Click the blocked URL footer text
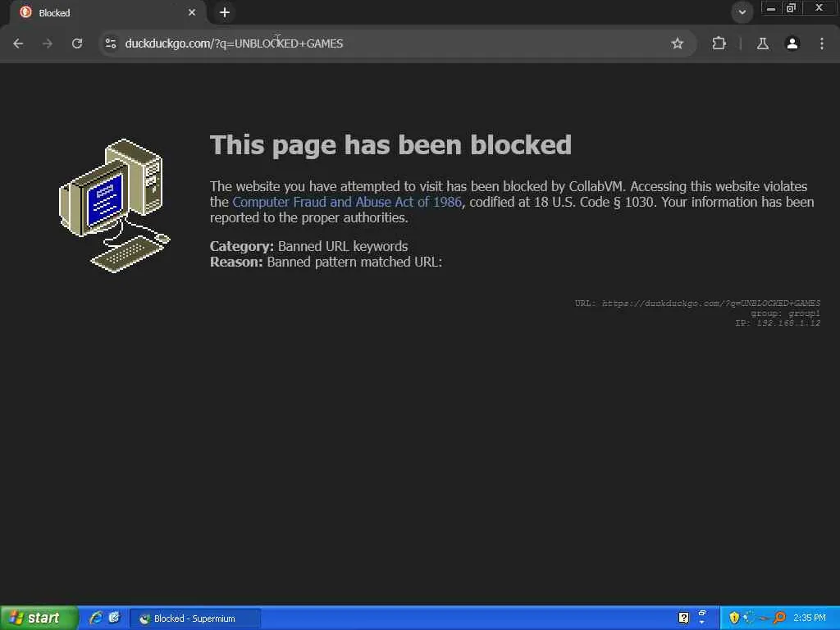The image size is (840, 630). point(697,304)
